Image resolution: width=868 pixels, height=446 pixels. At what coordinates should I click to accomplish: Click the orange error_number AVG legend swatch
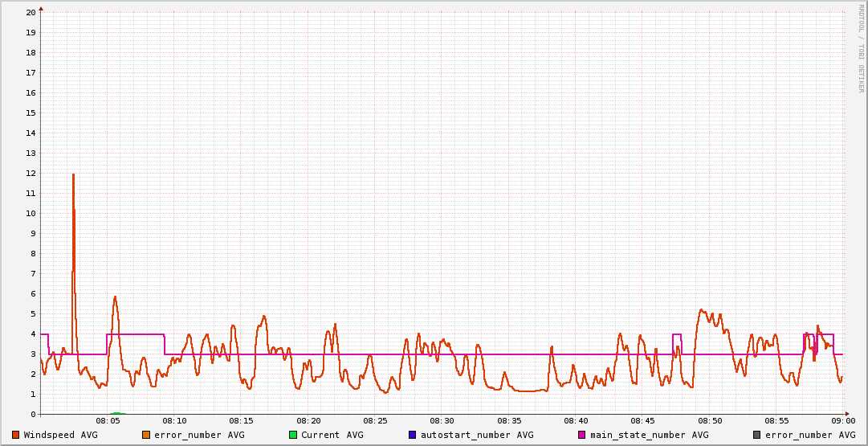[145, 435]
